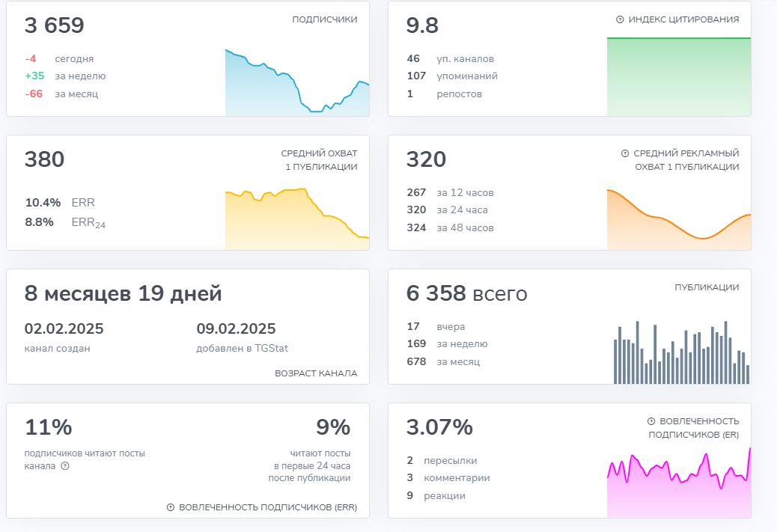This screenshot has width=777, height=532.
Task: Select the Средний охват 1 публикации heading
Action: click(x=319, y=160)
